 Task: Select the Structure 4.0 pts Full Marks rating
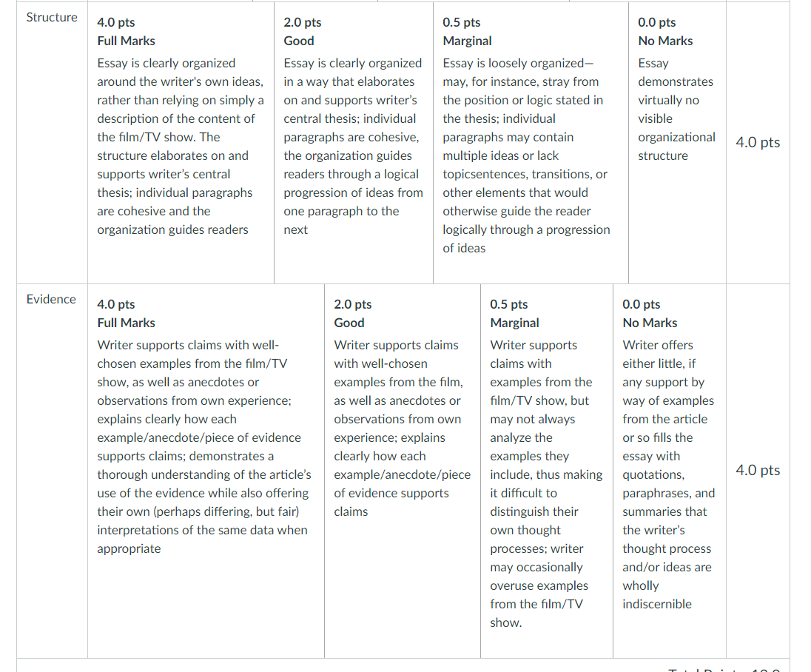click(181, 142)
